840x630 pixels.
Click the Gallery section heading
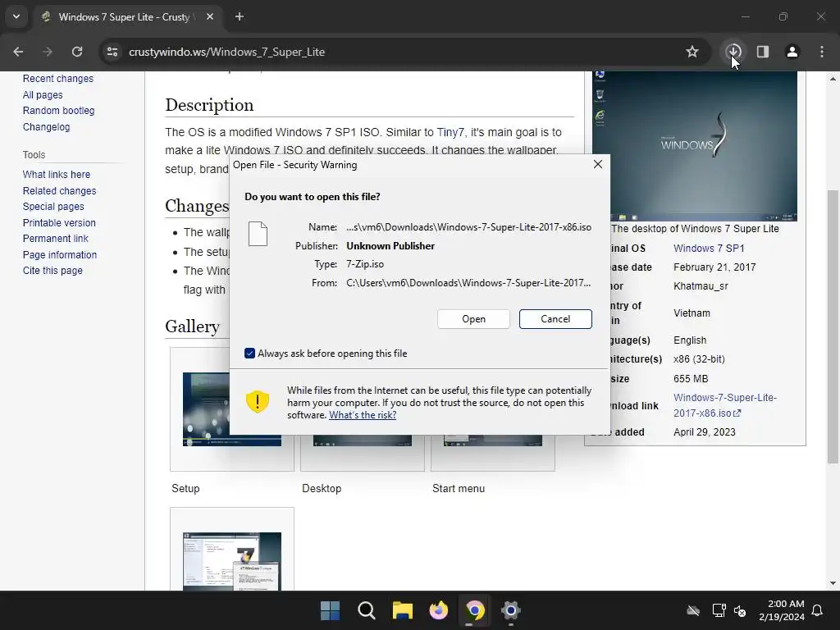click(192, 326)
